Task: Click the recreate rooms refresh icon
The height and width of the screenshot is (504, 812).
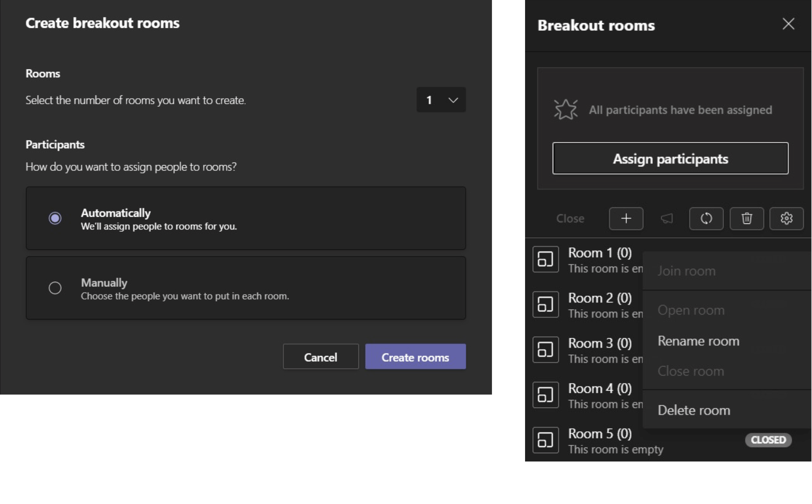Action: point(706,219)
